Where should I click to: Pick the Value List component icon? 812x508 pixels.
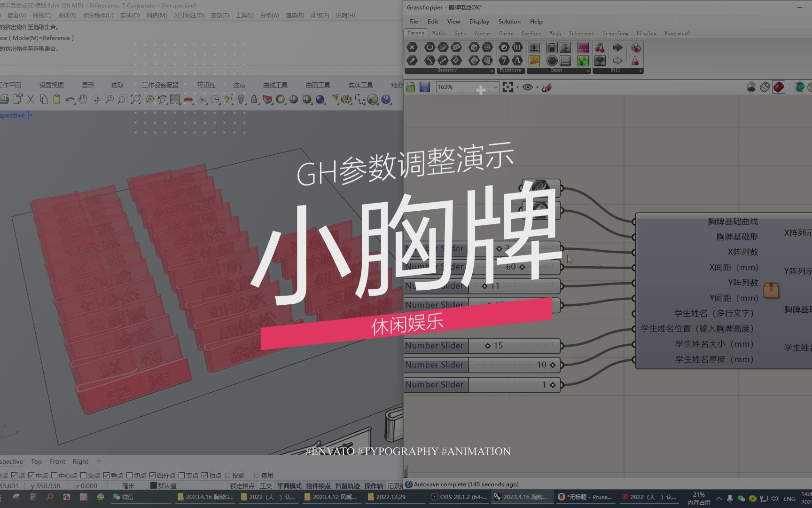[x=565, y=61]
